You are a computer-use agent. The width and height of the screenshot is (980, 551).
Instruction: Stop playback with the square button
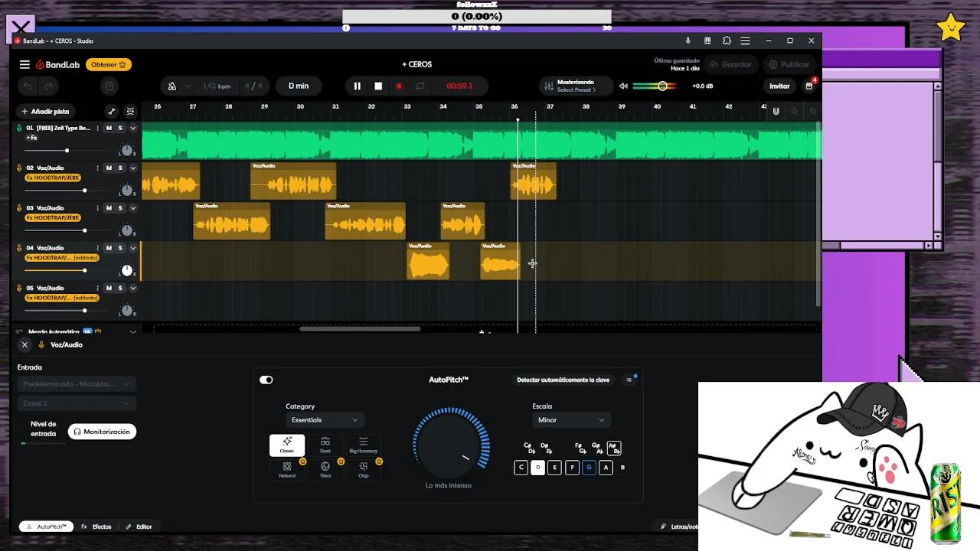tap(378, 86)
